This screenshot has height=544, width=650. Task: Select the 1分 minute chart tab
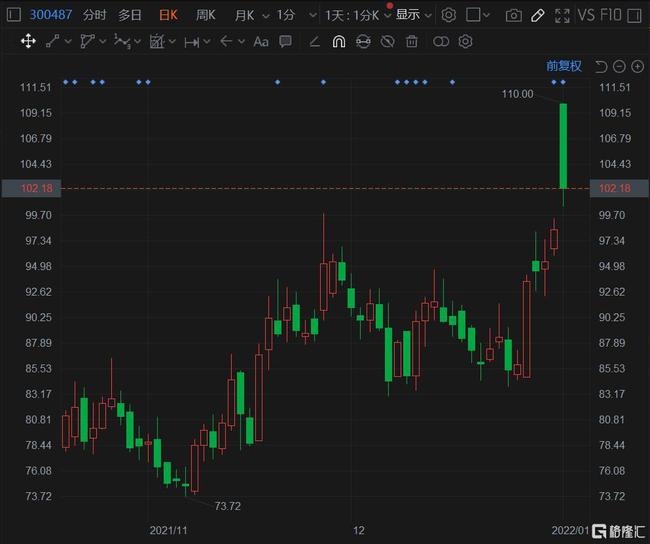(286, 16)
